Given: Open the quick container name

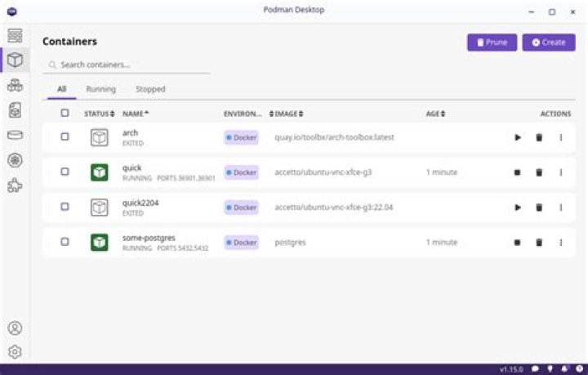Looking at the screenshot, I should [132, 168].
